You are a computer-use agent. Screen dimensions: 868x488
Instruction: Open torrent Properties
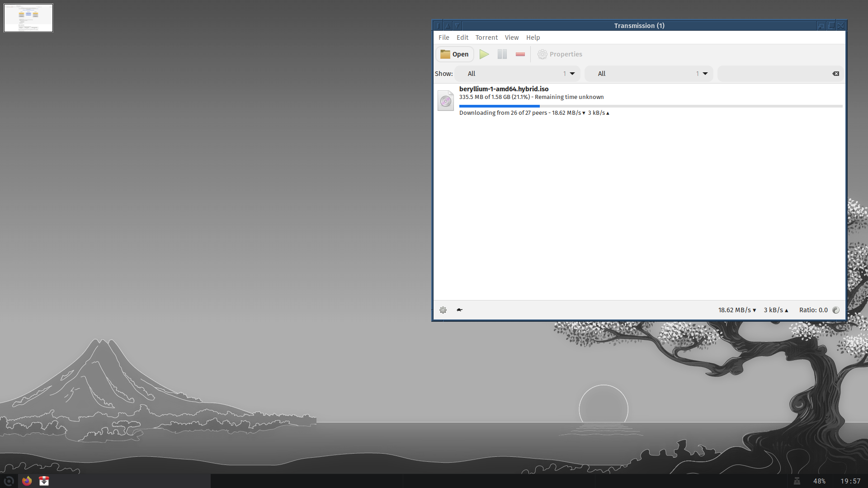tap(560, 54)
